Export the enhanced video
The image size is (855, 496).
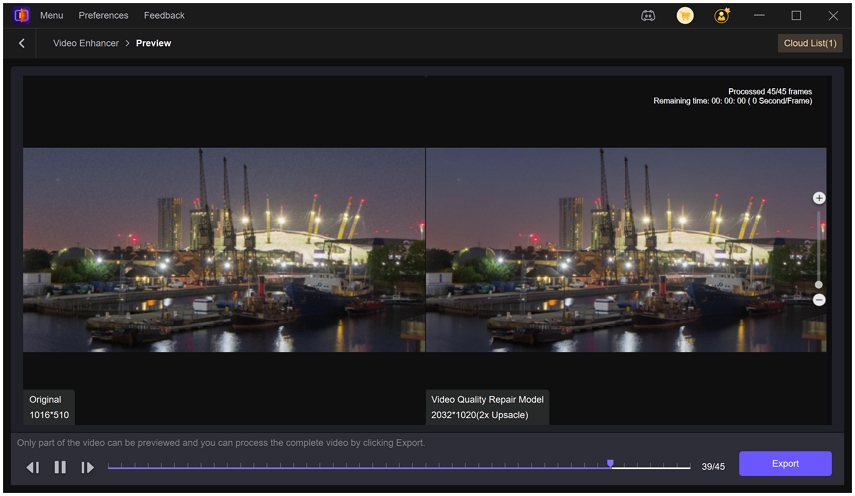pyautogui.click(x=785, y=463)
